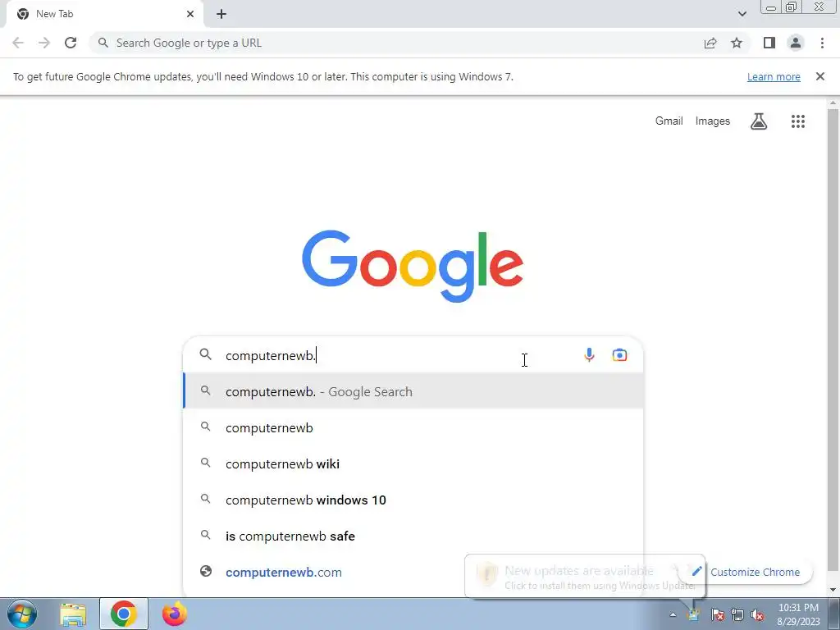Bookmark this tab with the star icon

[737, 43]
